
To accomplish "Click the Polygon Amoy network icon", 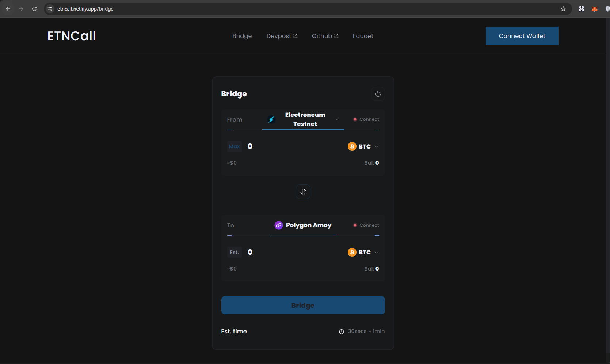I will click(x=279, y=225).
